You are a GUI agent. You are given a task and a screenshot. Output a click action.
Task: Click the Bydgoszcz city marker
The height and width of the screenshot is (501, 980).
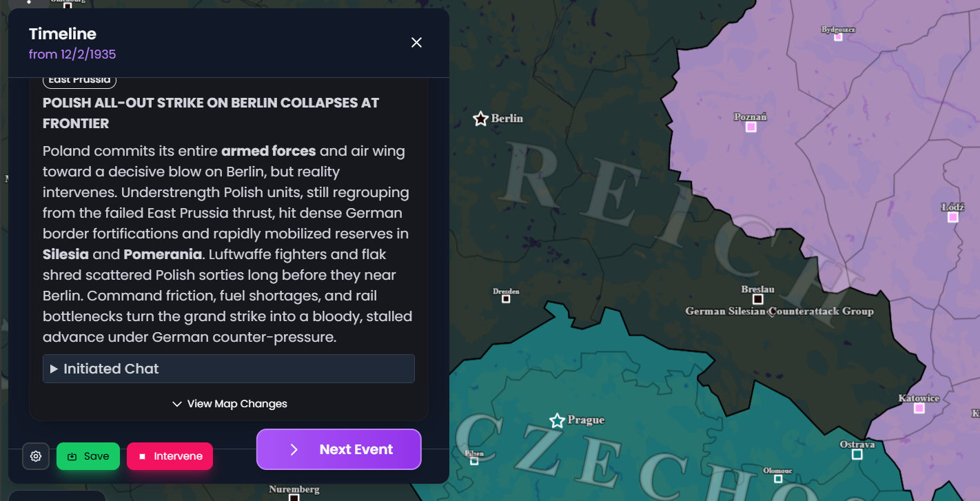(x=838, y=37)
